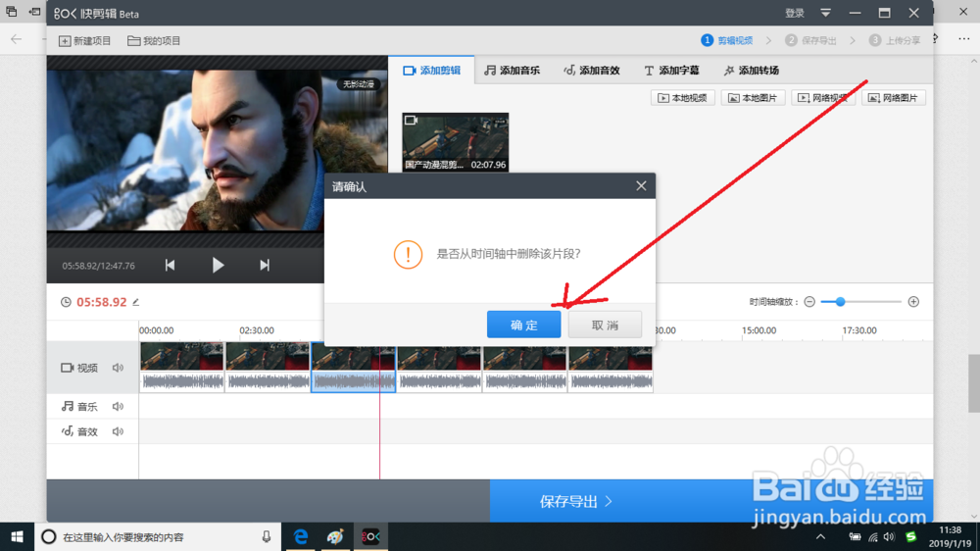Select the first video segment on timeline
The width and height of the screenshot is (980, 551).
pos(182,367)
